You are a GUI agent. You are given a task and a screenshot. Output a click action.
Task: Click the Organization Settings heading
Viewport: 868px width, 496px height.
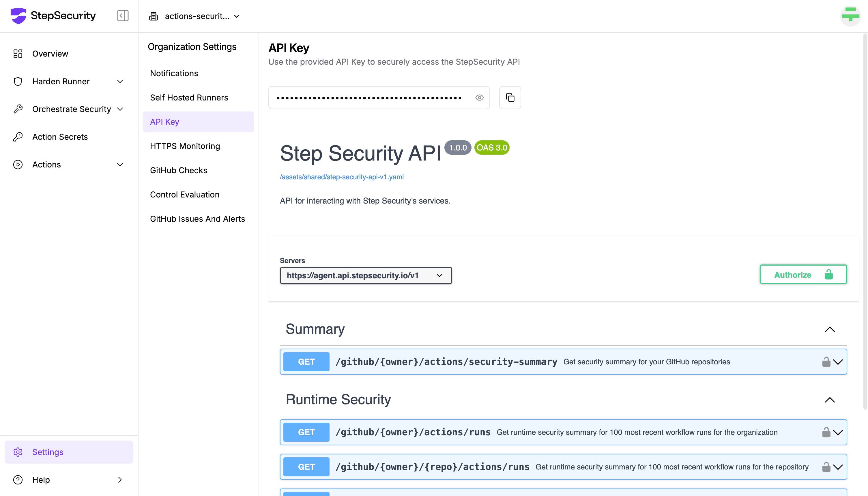point(192,47)
